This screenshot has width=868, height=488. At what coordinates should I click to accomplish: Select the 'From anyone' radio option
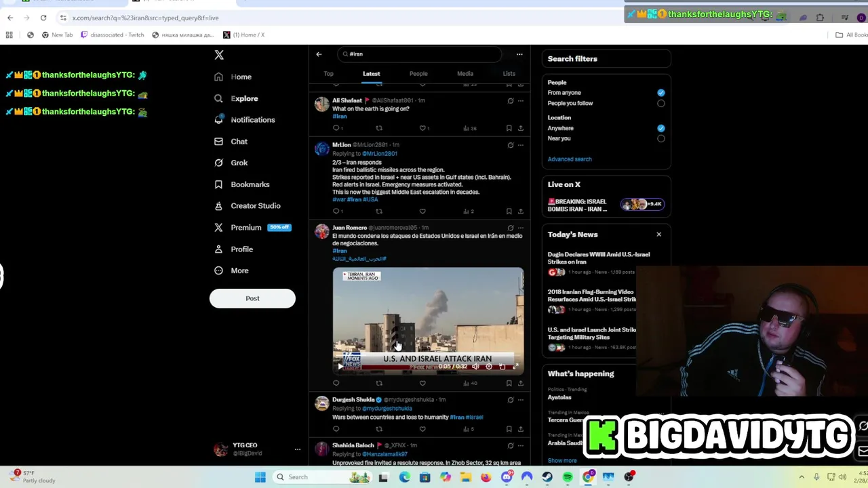660,93
